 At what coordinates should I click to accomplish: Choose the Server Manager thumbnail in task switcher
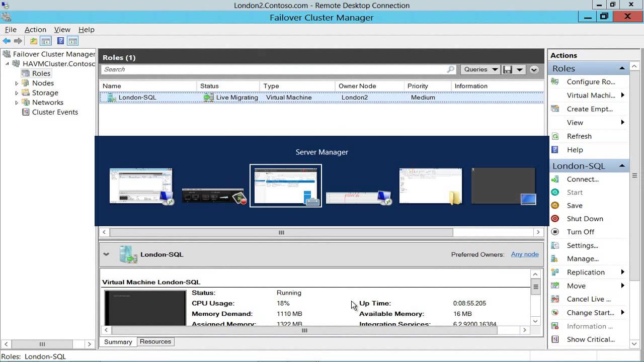click(286, 186)
